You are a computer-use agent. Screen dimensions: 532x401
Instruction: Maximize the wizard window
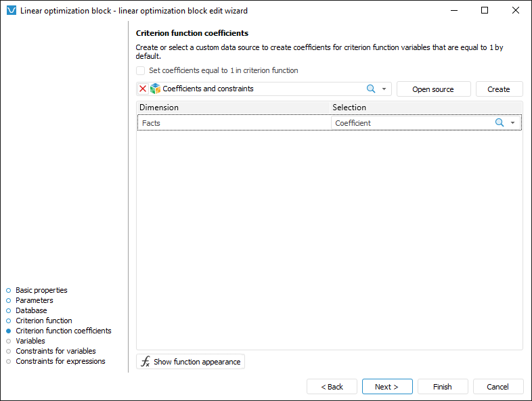[485, 10]
